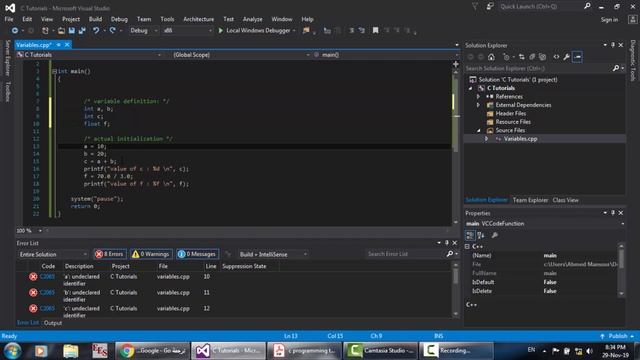The width and height of the screenshot is (640, 360).
Task: Open the Build menu
Action: click(x=96, y=19)
